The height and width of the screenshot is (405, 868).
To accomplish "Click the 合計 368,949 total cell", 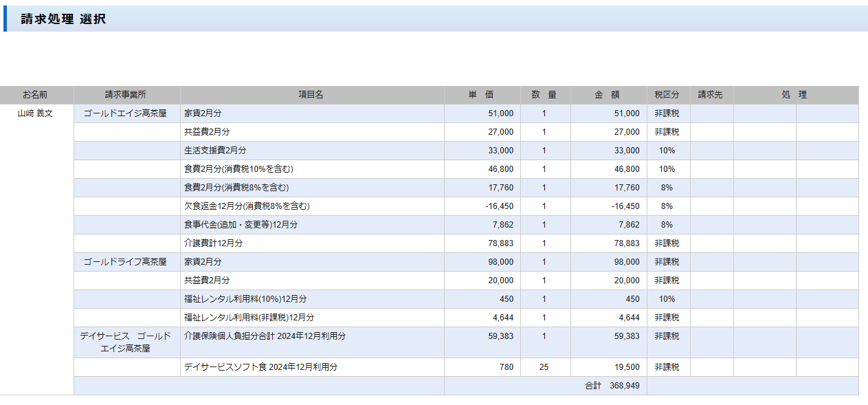I will click(x=612, y=386).
